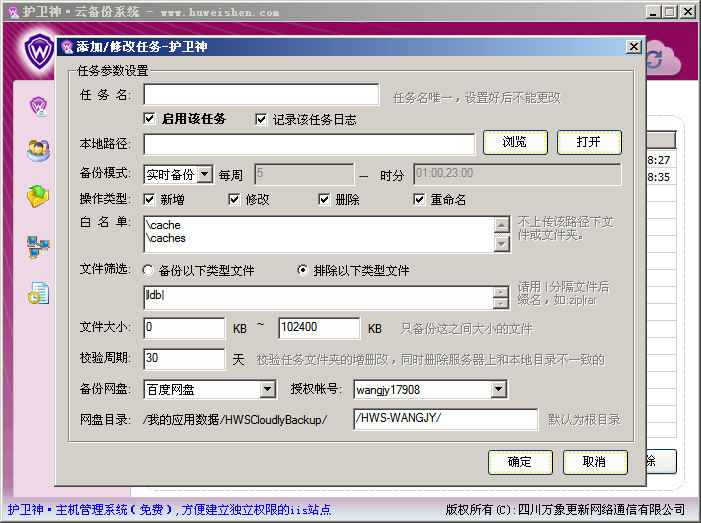This screenshot has width=701, height=523.
Task: Uncheck the 修改 operation type
Action: (x=234, y=199)
